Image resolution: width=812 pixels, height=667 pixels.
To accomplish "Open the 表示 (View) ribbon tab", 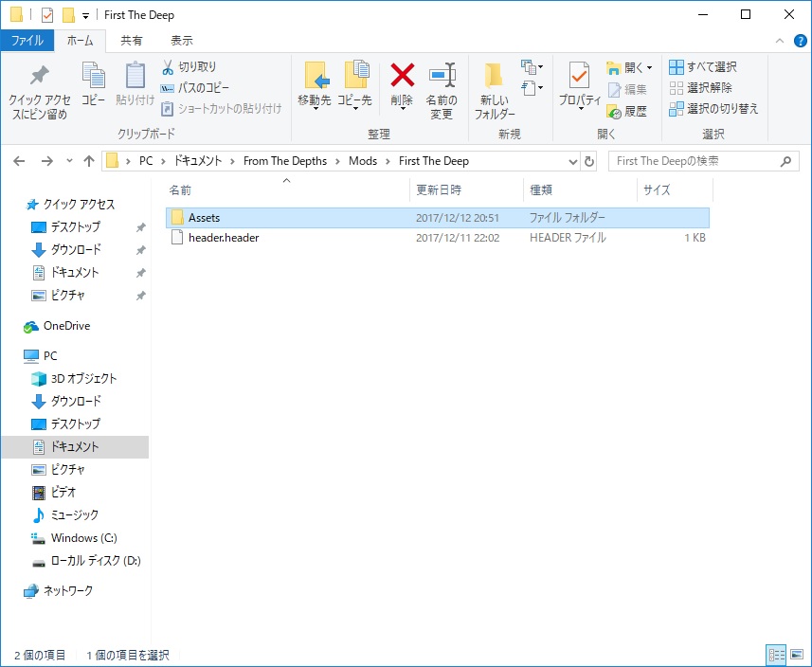I will (181, 41).
